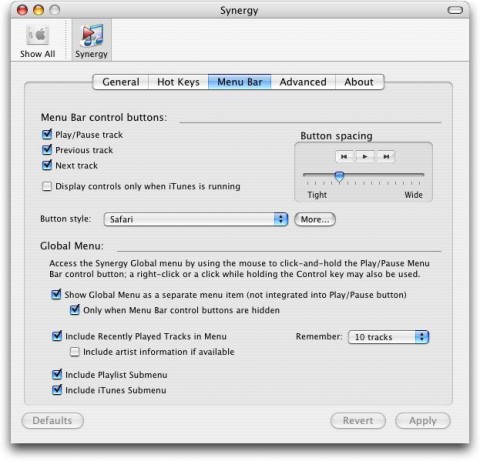
Task: Open the Advanced tab
Action: 303,82
